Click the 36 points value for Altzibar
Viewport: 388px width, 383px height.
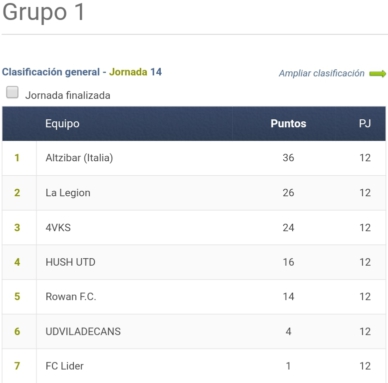(288, 158)
